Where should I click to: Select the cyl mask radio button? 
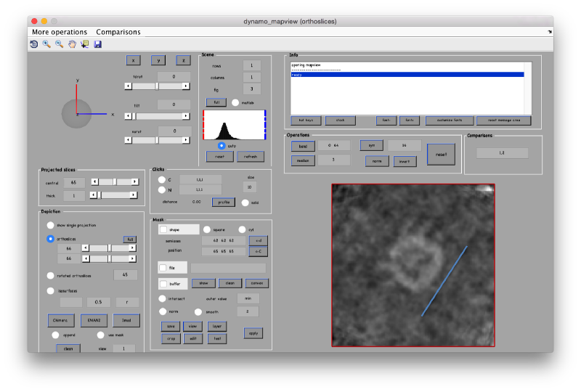click(x=242, y=229)
